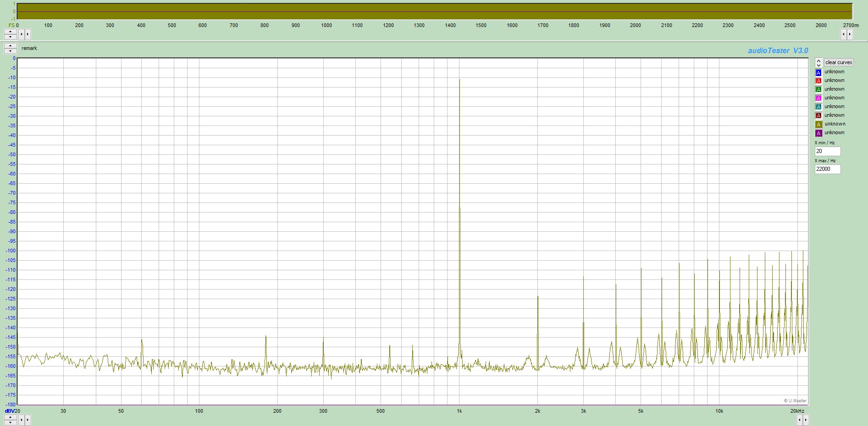Click right arrow at waveform time axis end
Screen dimensions: 868x426
point(850,34)
